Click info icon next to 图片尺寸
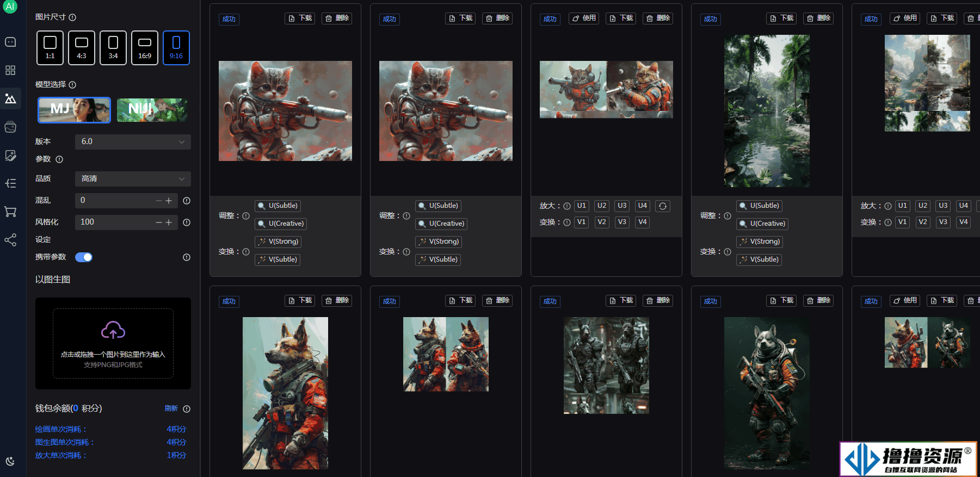980x477 pixels. [72, 17]
